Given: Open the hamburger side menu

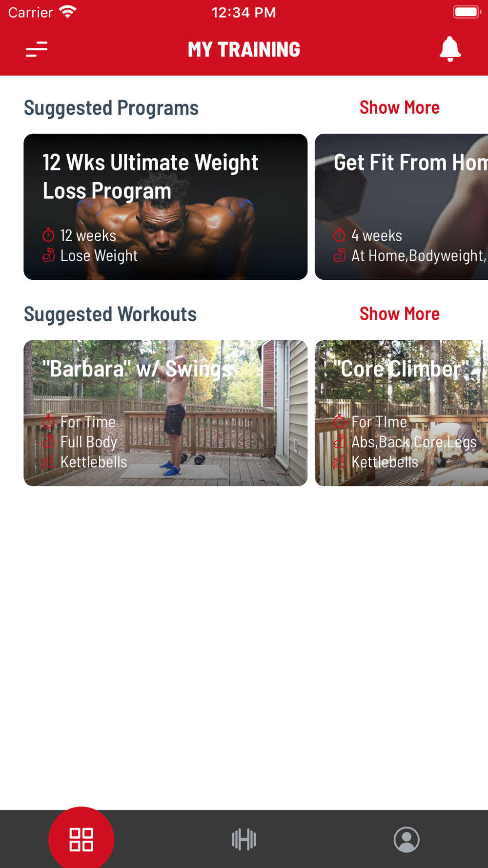Looking at the screenshot, I should click(37, 49).
